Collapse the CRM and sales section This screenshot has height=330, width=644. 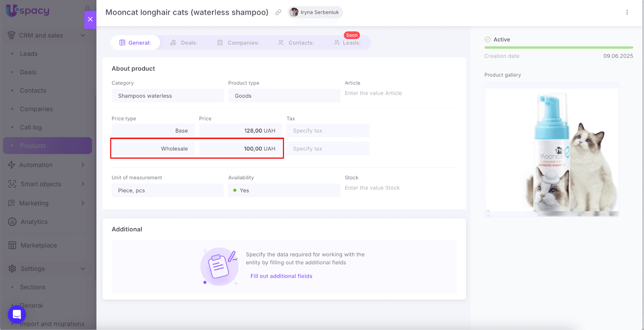click(x=83, y=35)
